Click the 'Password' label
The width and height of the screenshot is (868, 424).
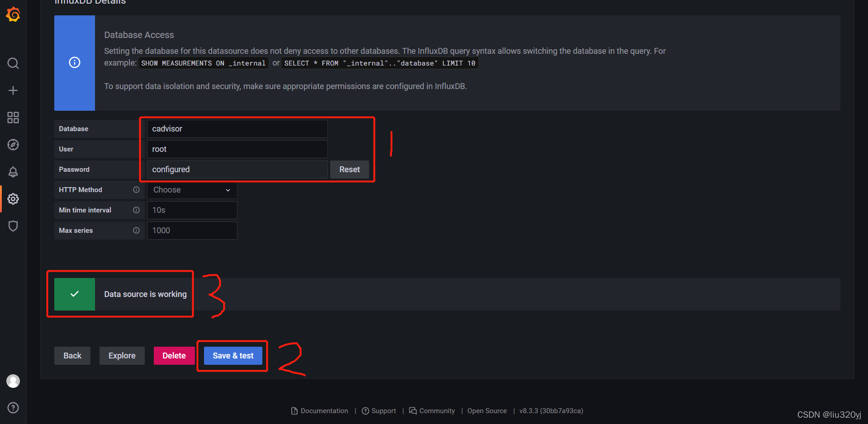[74, 170]
